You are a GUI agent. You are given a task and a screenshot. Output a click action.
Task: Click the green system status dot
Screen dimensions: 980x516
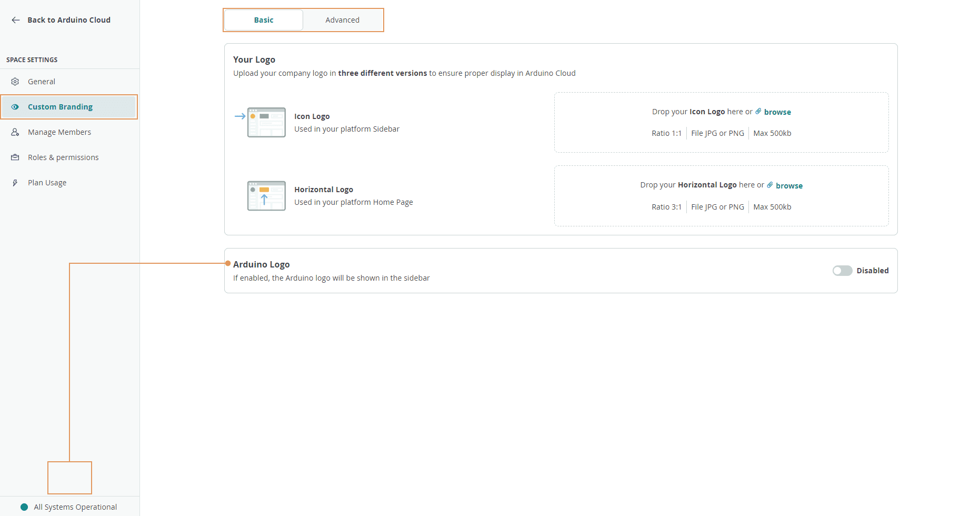tap(24, 507)
